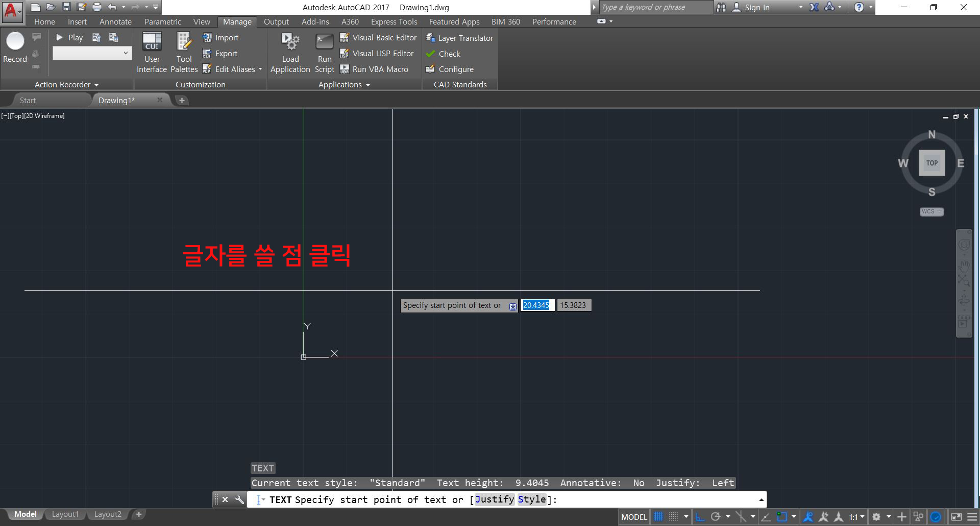Toggle isometric drafting in status bar
This screenshot has height=526, width=980.
741,517
